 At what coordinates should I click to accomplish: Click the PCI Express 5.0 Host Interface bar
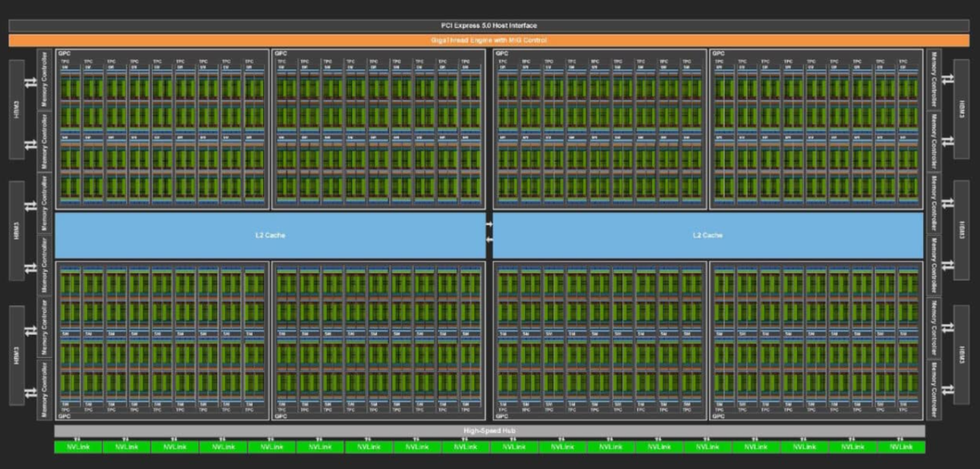[x=489, y=25]
